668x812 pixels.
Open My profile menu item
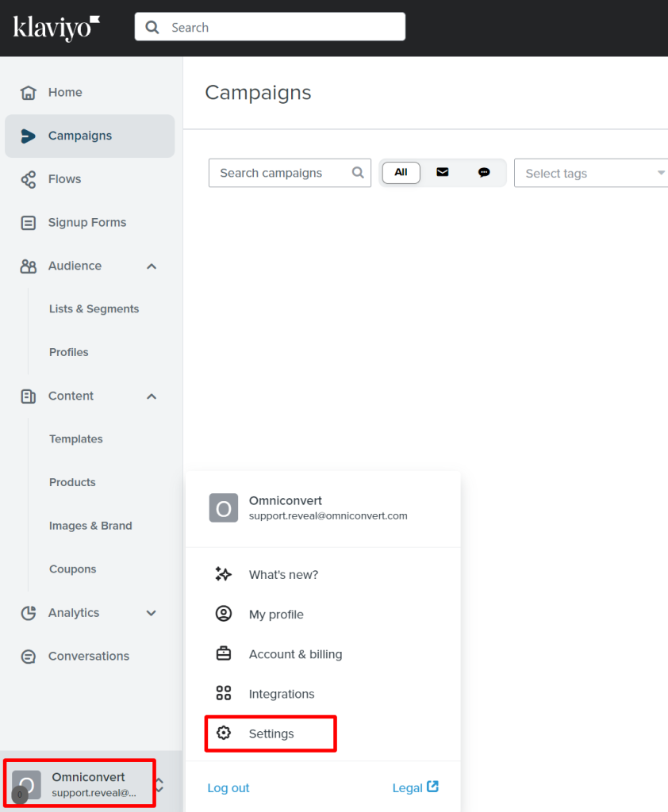275,615
